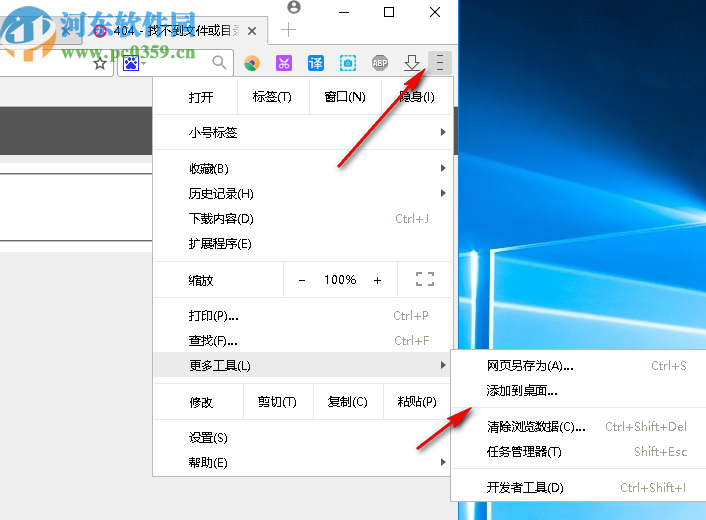
Task: Open the browser main menu button
Action: tap(439, 63)
